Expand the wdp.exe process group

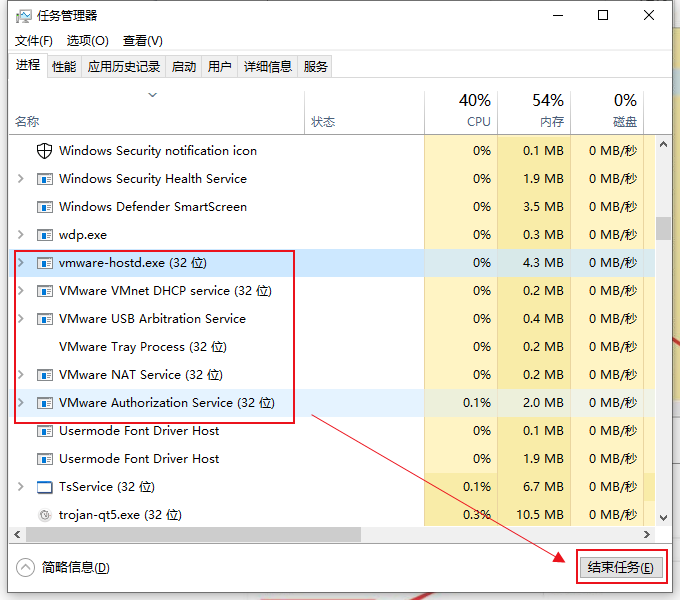point(20,235)
